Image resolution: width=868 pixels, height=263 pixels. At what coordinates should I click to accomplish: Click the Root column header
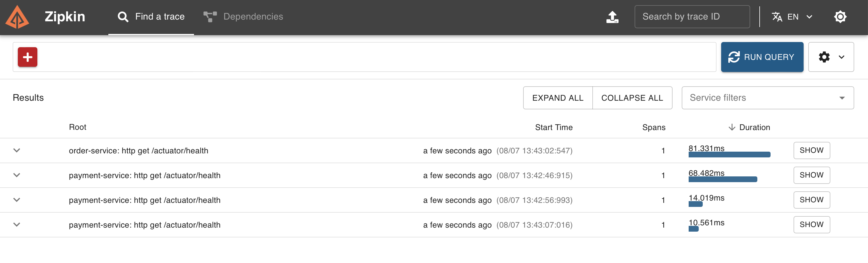78,127
